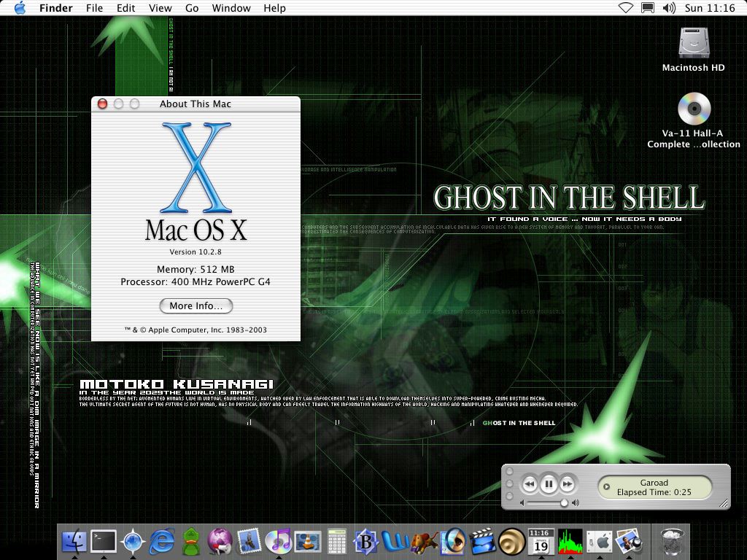
Task: Open System Preferences from the Dock
Action: pyautogui.click(x=600, y=541)
